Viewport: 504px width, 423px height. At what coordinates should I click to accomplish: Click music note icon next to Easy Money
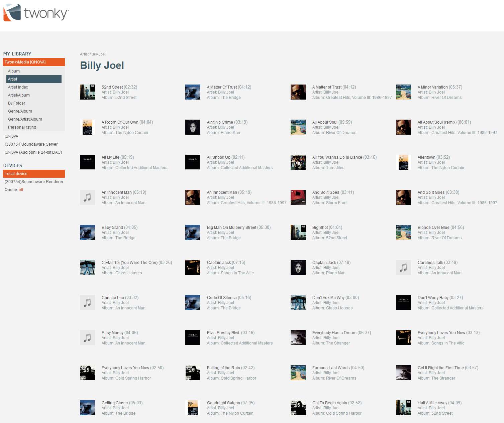tap(87, 338)
